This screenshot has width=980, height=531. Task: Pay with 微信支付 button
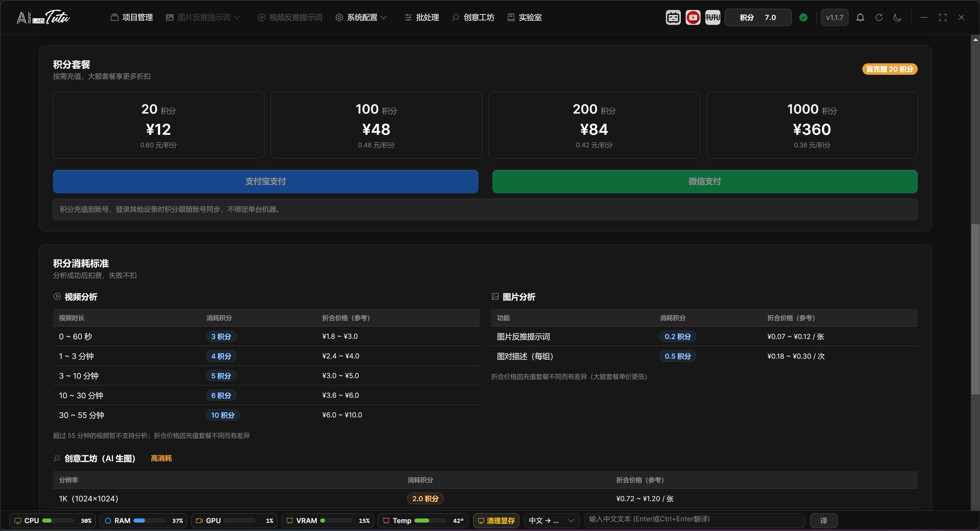(705, 182)
